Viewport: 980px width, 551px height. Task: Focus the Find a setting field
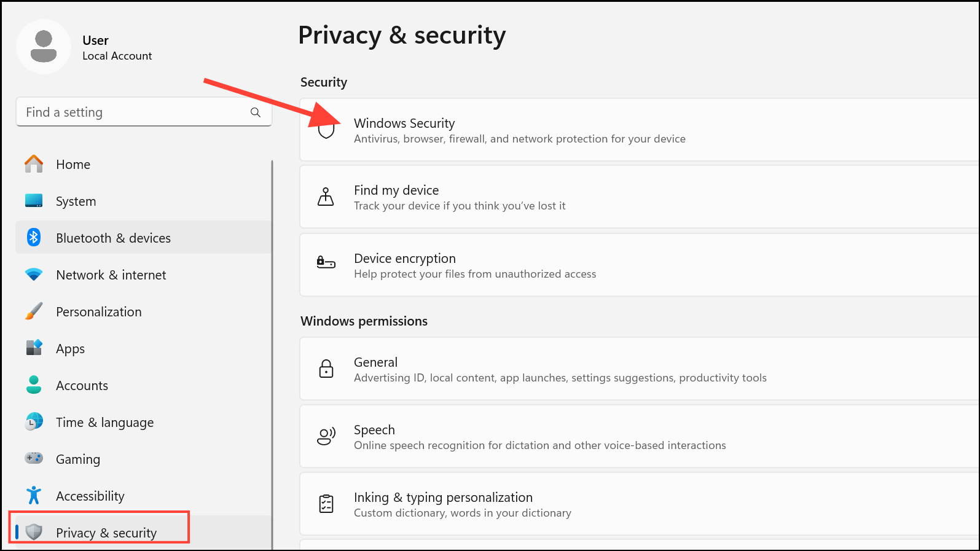(144, 112)
